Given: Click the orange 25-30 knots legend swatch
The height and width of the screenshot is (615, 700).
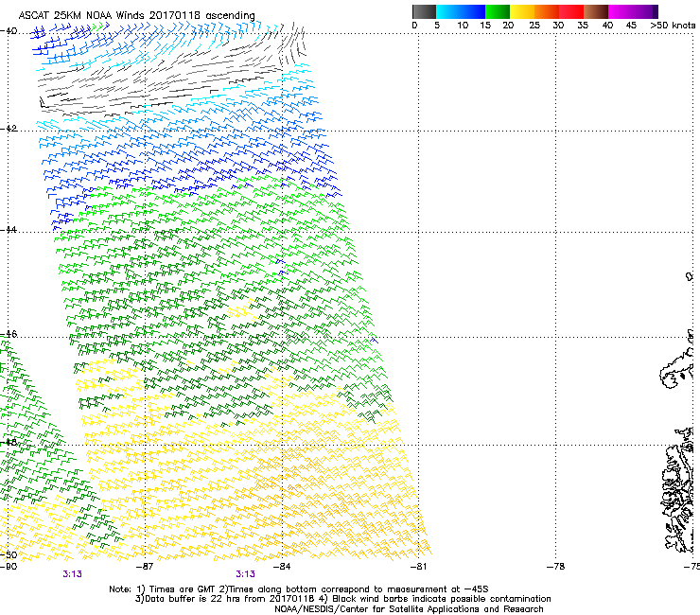Looking at the screenshot, I should pos(547,11).
